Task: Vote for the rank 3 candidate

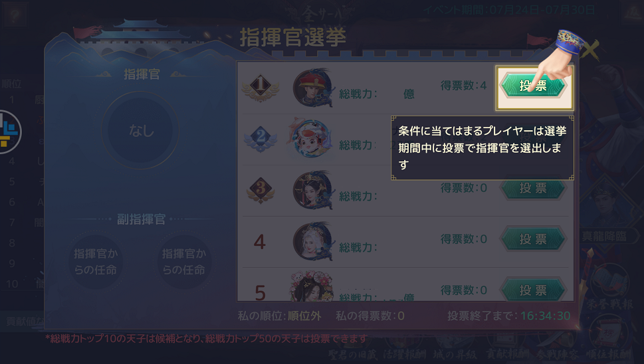Action: click(533, 189)
